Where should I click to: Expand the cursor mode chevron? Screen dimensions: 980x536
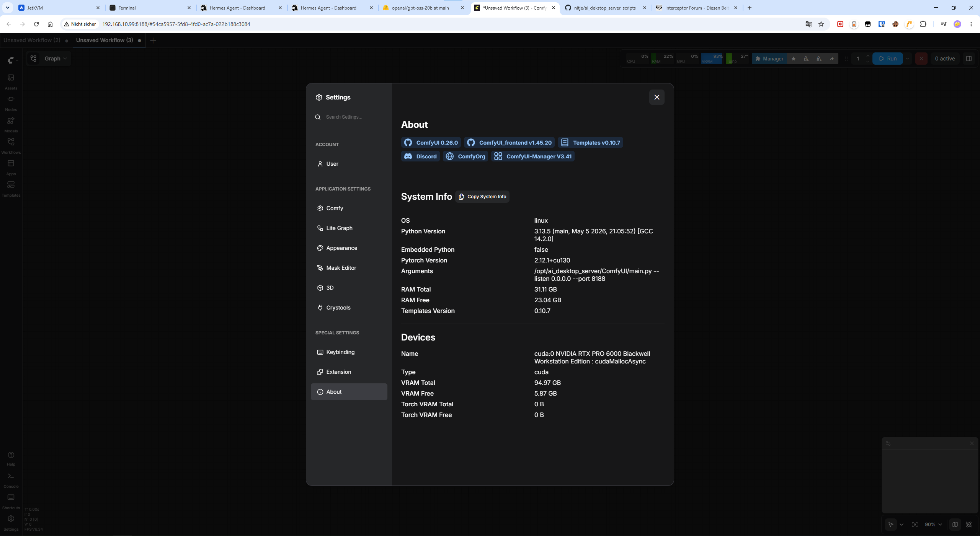point(902,525)
